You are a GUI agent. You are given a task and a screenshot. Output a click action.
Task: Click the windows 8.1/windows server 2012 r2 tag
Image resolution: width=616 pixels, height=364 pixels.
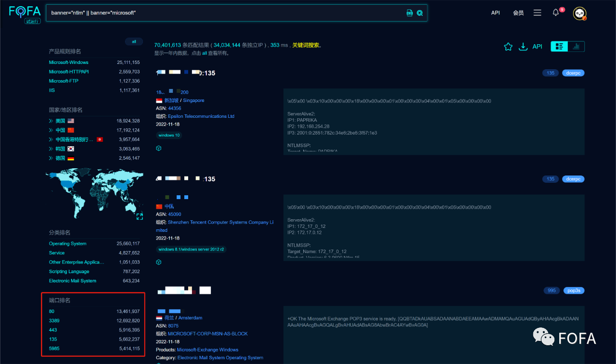192,249
